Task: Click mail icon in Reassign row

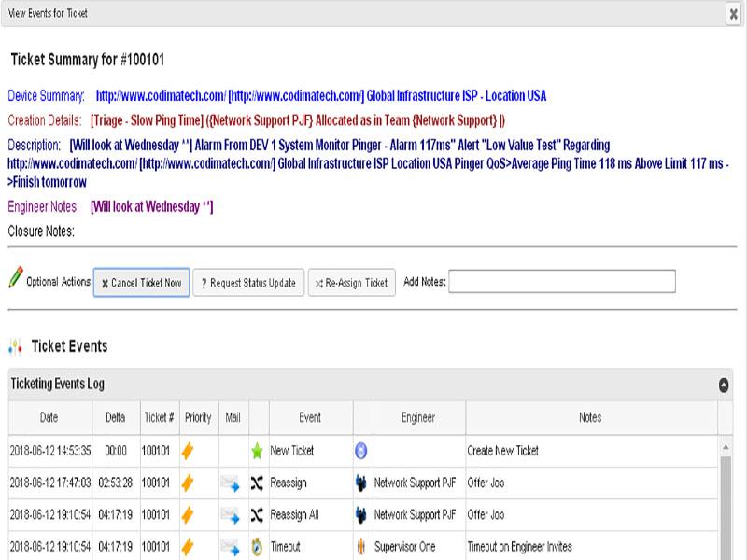Action: [231, 483]
